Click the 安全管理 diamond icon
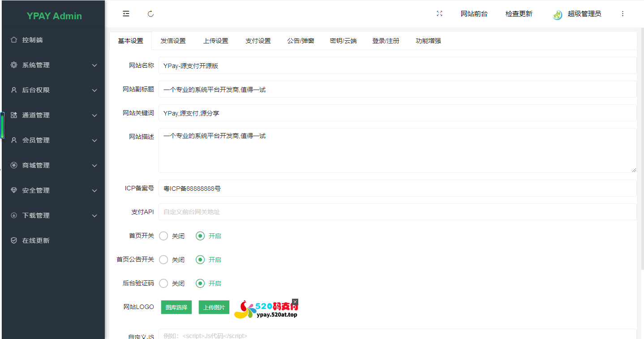 click(x=14, y=190)
